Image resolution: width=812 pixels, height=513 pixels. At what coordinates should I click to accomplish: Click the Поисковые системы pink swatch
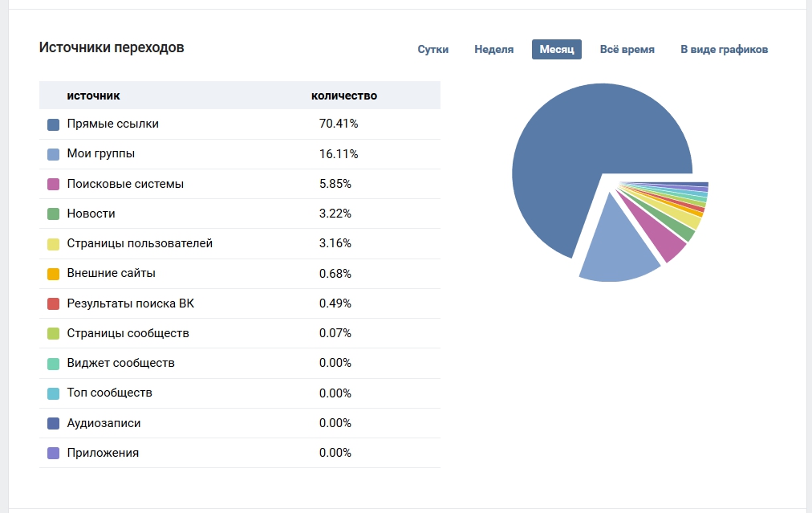pos(54,184)
